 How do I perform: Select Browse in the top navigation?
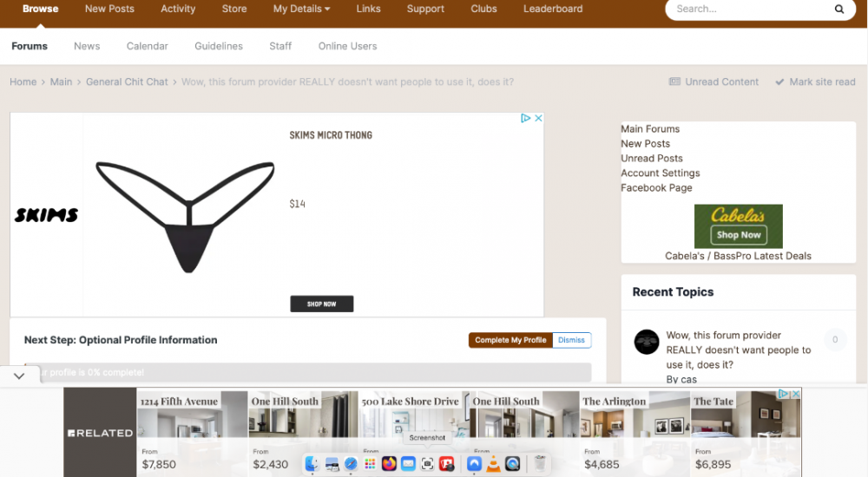pyautogui.click(x=41, y=9)
